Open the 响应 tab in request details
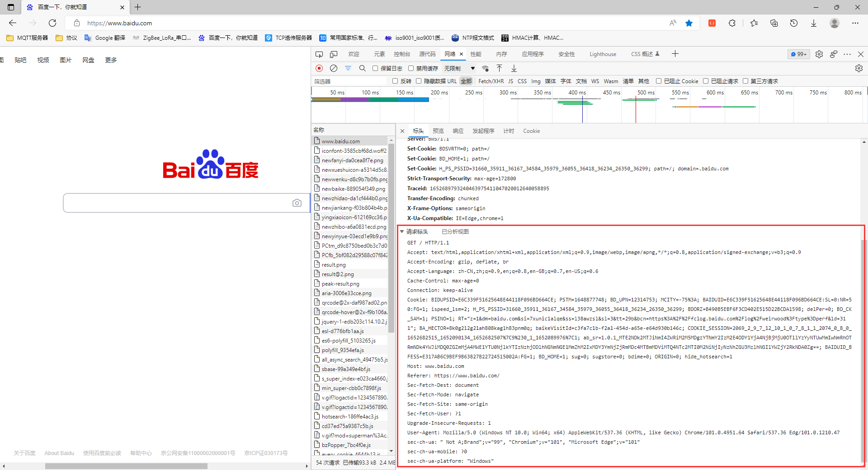 coord(458,131)
